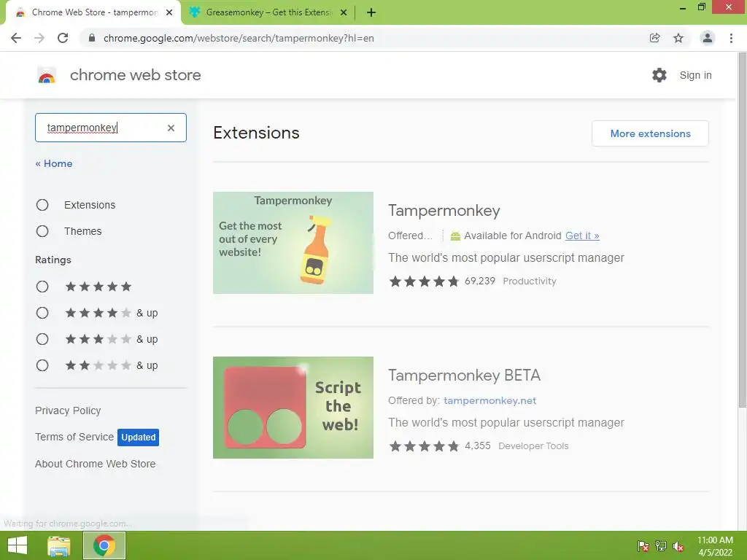Open the Chrome profile avatar
Image resolution: width=747 pixels, height=560 pixels.
click(708, 38)
